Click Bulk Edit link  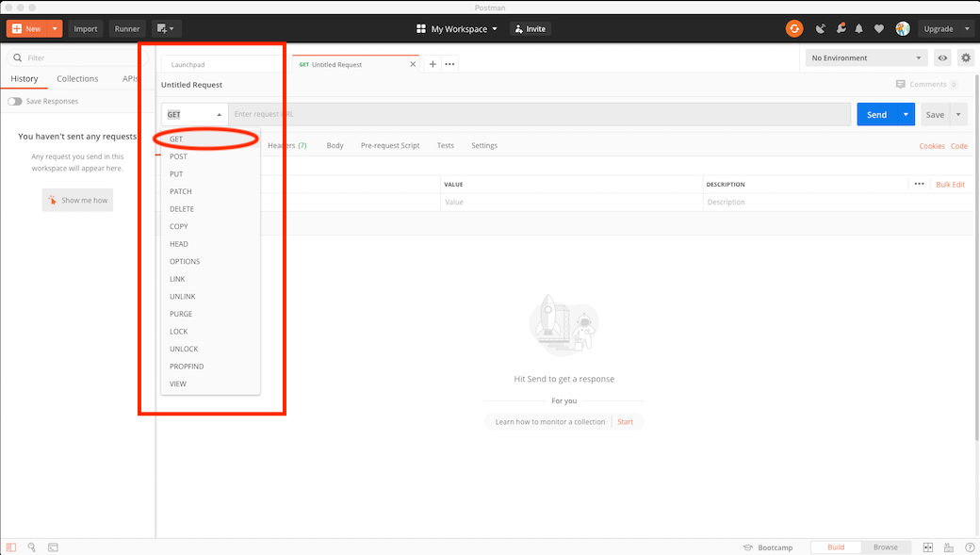tap(950, 185)
